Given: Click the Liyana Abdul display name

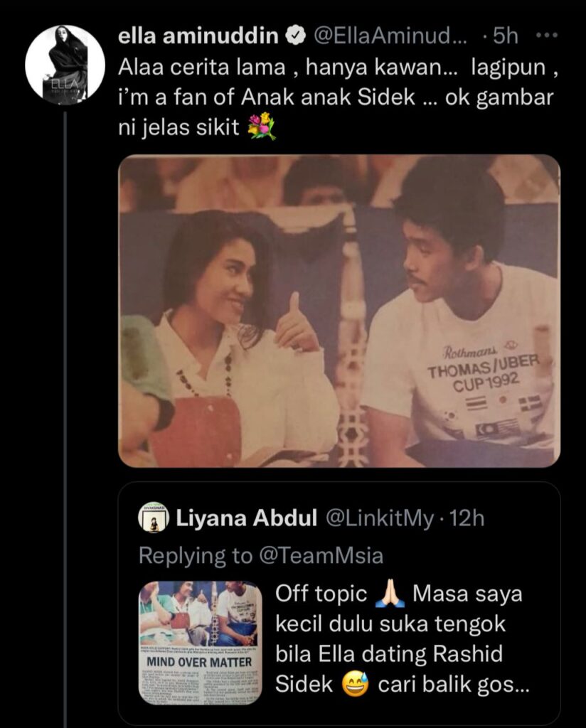Looking at the screenshot, I should pos(246,518).
